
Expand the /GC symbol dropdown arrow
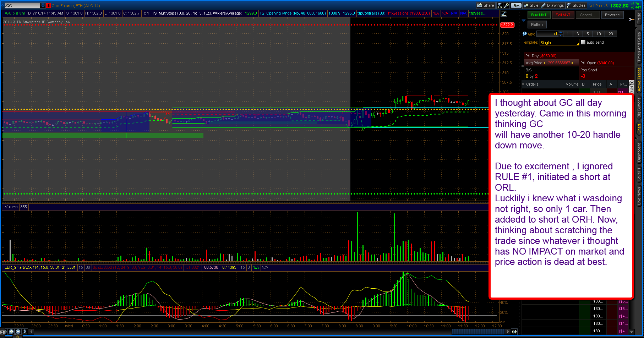[43, 5]
